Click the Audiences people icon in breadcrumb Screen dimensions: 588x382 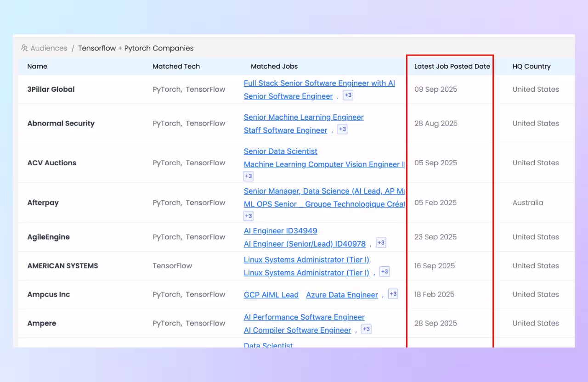coord(24,48)
